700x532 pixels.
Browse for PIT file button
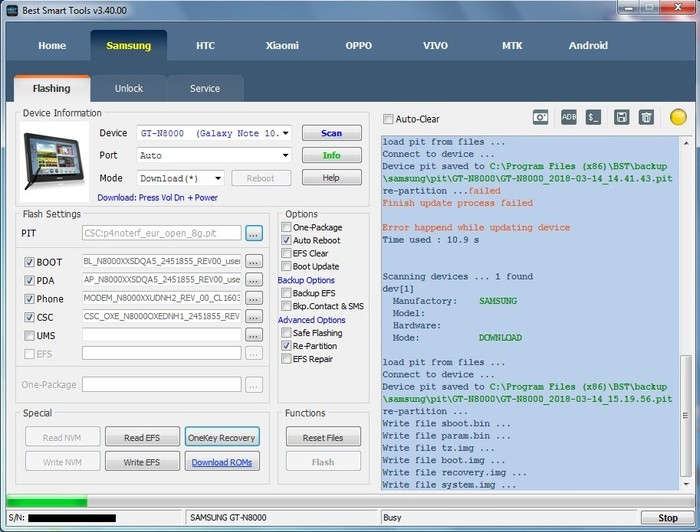(x=254, y=233)
